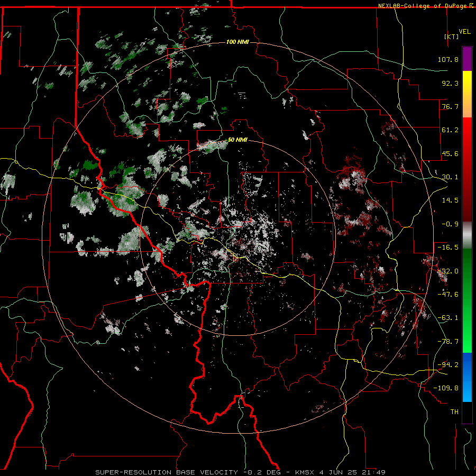Pick the gray near-zero segment of the color bar
Screen dimensions: 476x476
(x=467, y=235)
